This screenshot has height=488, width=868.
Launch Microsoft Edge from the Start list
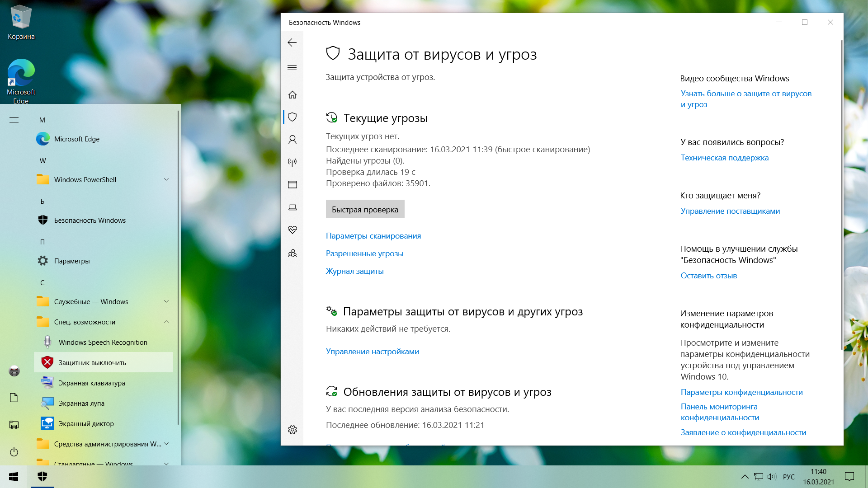(x=104, y=139)
